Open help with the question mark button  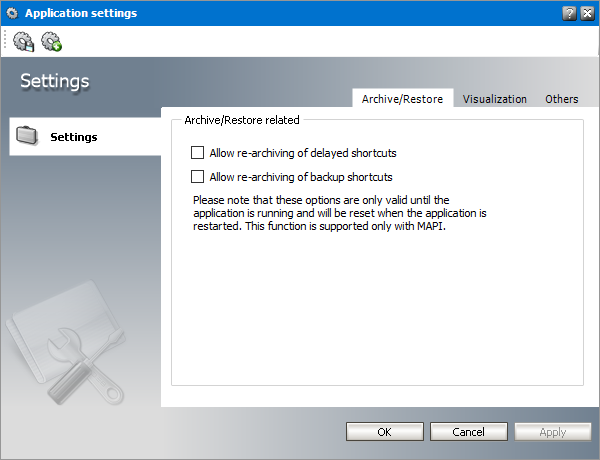[569, 13]
